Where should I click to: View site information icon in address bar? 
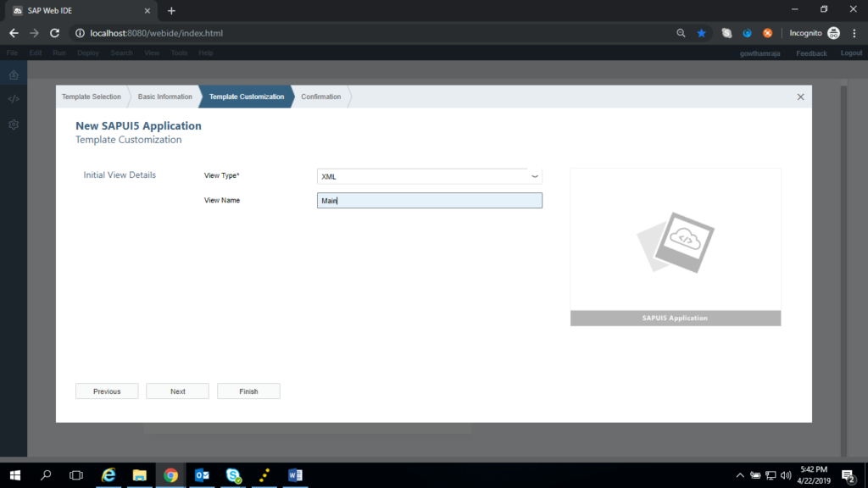tap(80, 33)
